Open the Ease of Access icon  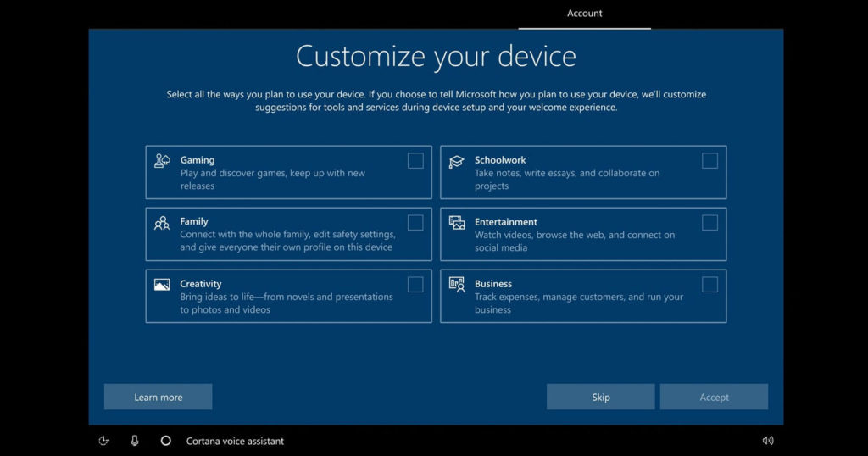[x=104, y=441]
